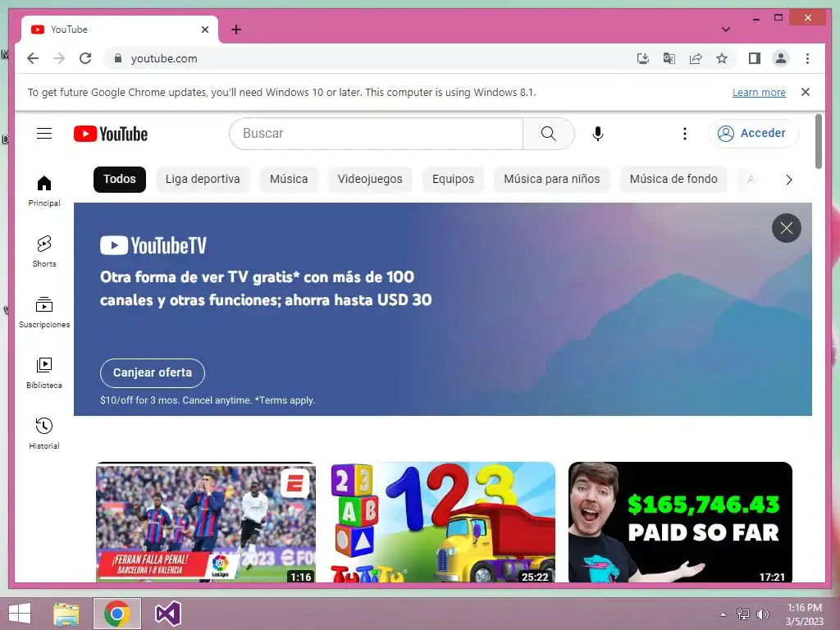
Task: Click the Canjear oferta button
Action: point(152,373)
